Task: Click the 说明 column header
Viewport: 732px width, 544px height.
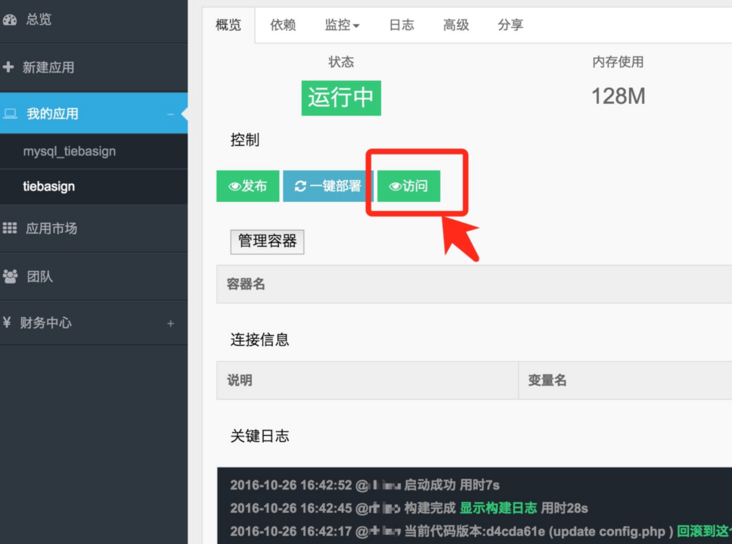Action: pos(239,380)
